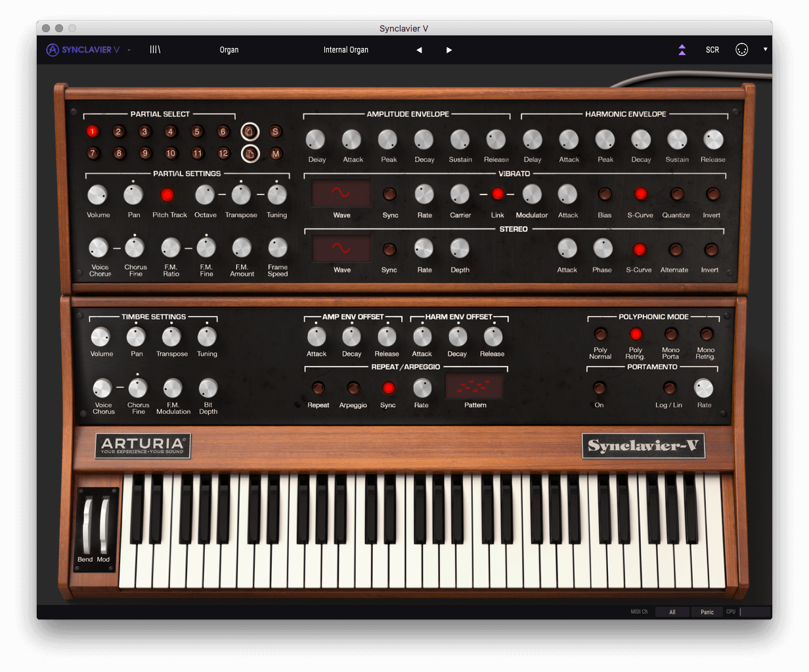809x672 pixels.
Task: Open MIDI channel All selector
Action: pyautogui.click(x=672, y=612)
